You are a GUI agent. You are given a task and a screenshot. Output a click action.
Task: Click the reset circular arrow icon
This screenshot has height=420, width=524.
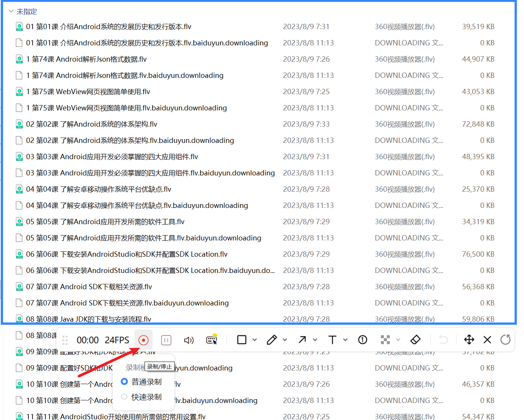(x=505, y=340)
